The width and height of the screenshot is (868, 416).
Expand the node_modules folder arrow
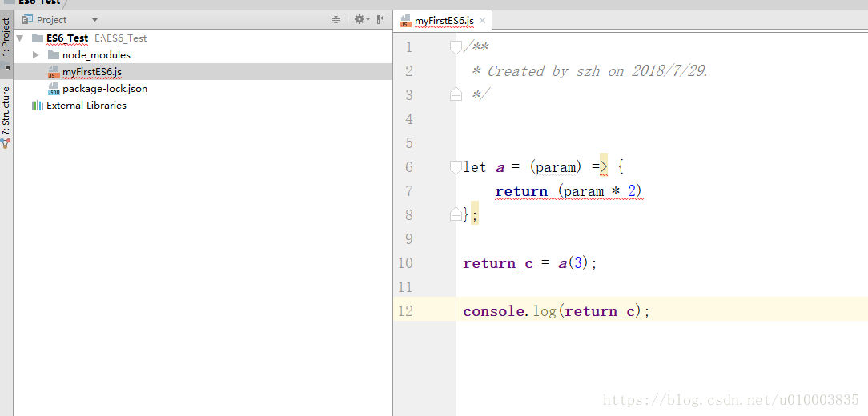click(36, 54)
